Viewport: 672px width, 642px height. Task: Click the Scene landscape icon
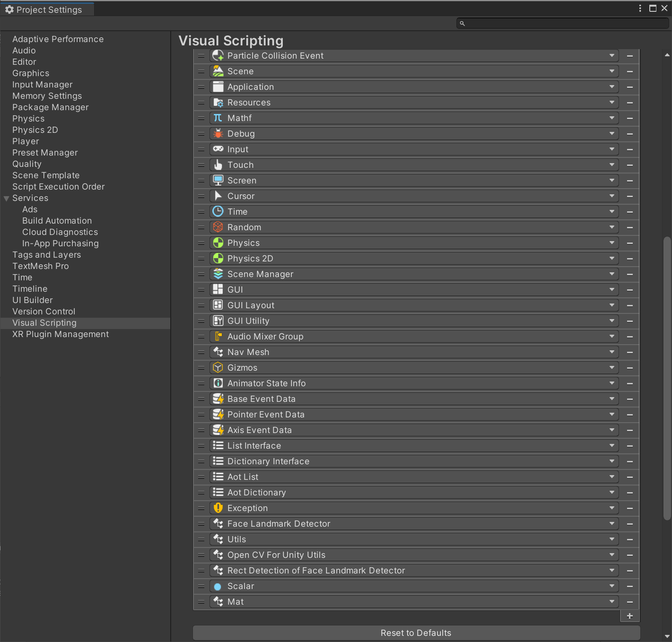coord(218,71)
